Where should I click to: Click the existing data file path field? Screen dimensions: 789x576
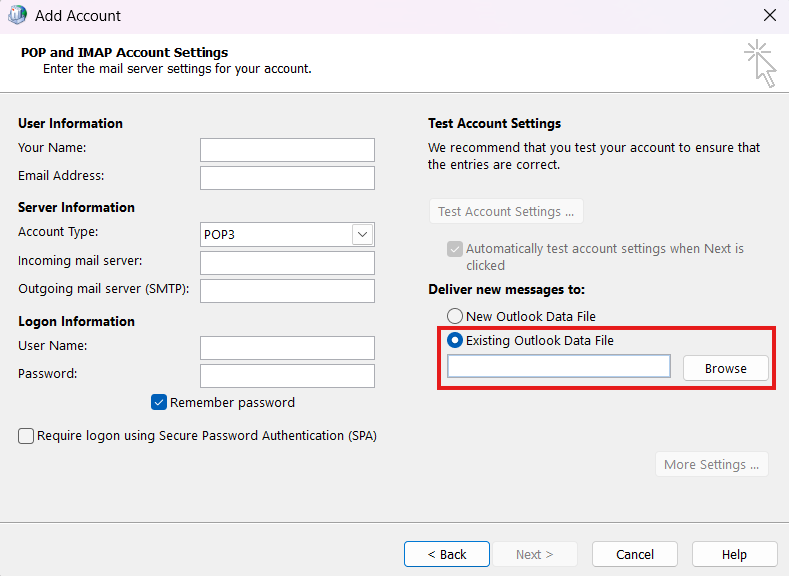[559, 367]
